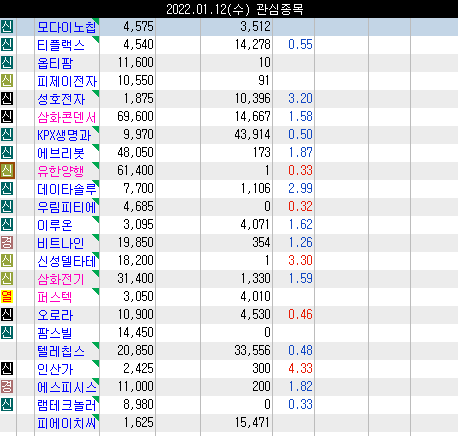The image size is (458, 436).
Task: Click the olive 신 badge beside 삼화전기
Action: point(7,279)
